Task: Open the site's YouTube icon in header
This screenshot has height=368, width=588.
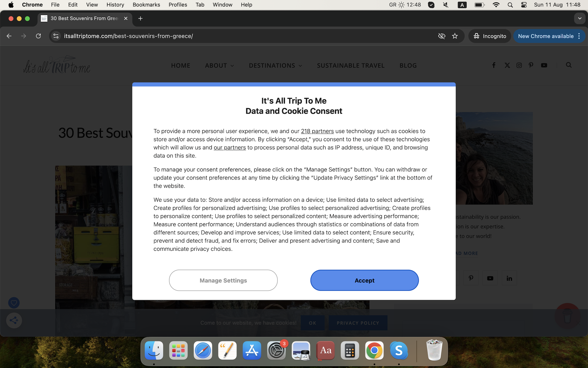Action: 544,65
